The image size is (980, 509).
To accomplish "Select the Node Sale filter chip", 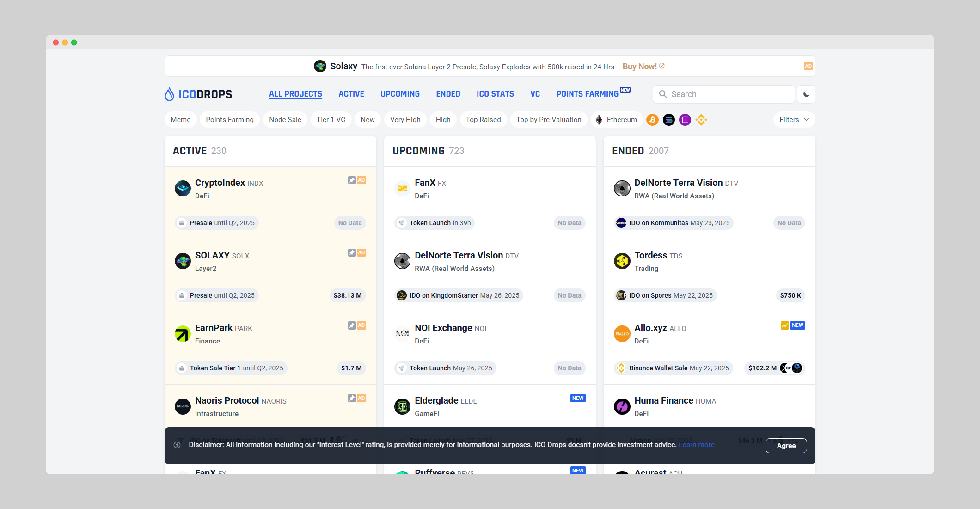I will [285, 120].
